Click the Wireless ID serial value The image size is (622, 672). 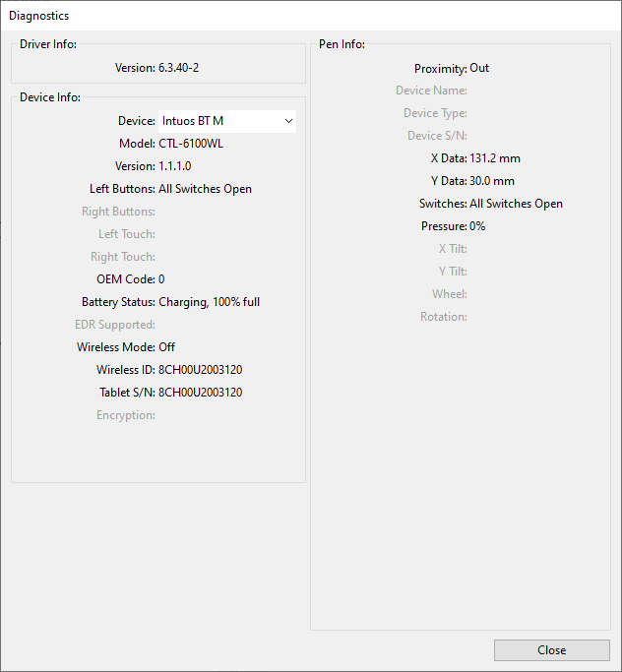pos(200,370)
